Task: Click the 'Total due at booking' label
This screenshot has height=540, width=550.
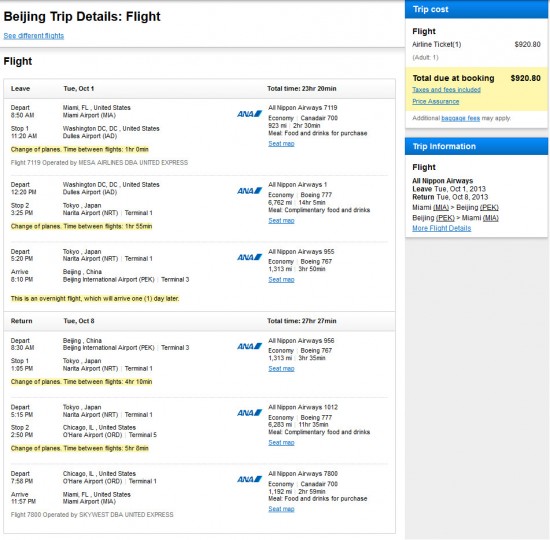Action: click(x=453, y=78)
